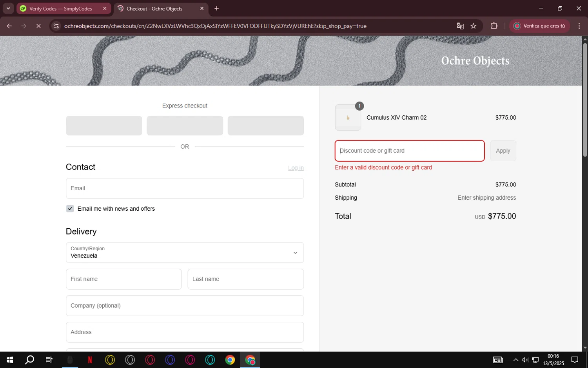Show hidden system tray icons
The width and height of the screenshot is (588, 368).
[x=515, y=360]
